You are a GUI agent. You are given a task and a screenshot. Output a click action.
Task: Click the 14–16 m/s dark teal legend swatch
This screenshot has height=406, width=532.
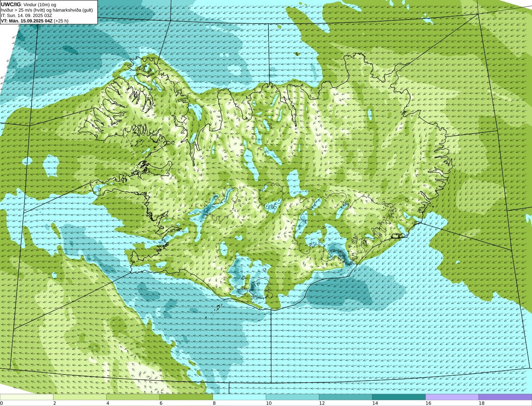click(399, 397)
